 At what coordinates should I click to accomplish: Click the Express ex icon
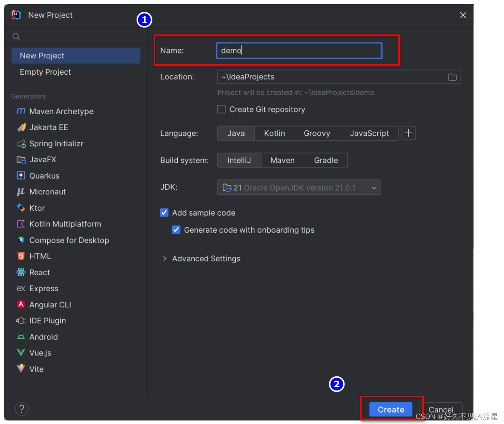(x=21, y=288)
